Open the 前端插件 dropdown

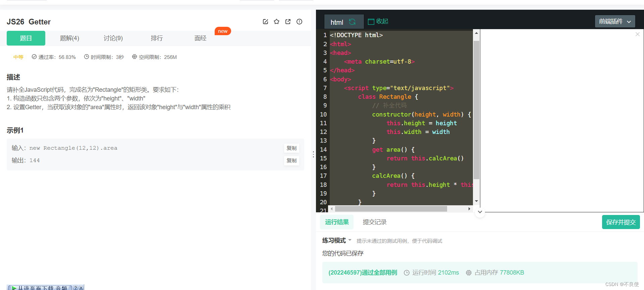(x=615, y=21)
